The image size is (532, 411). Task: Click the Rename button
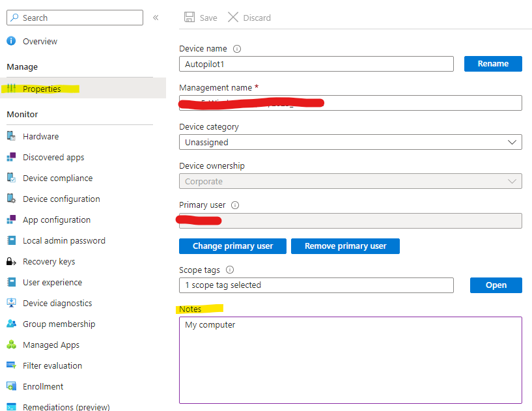(x=493, y=63)
